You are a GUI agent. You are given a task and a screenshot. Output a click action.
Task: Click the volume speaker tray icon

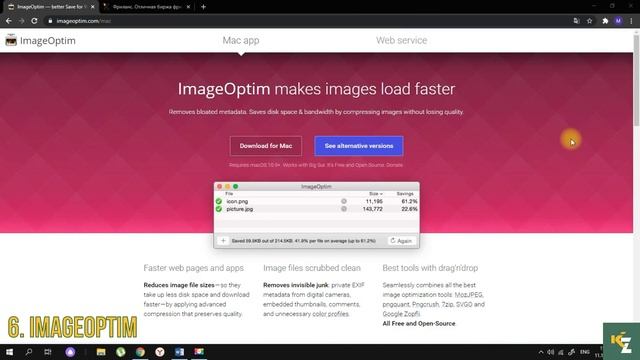tap(551, 352)
